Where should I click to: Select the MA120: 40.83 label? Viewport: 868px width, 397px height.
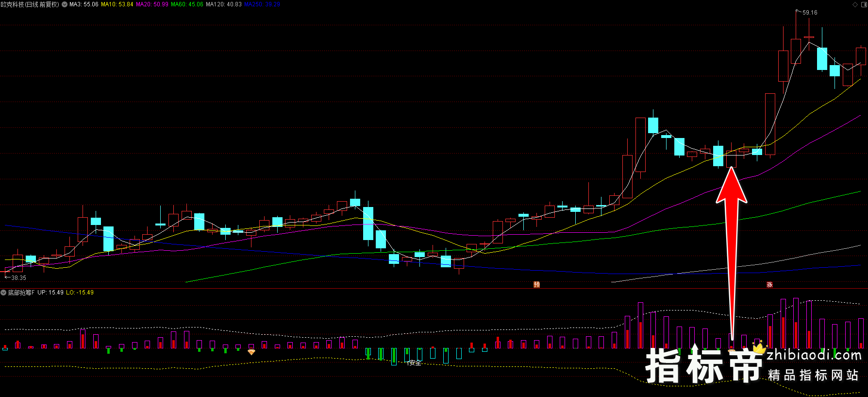tap(224, 4)
